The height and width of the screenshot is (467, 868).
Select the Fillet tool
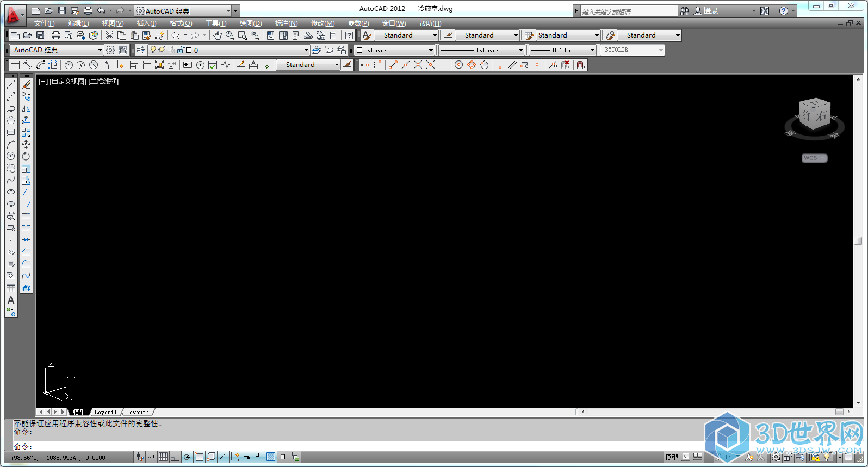(x=26, y=264)
